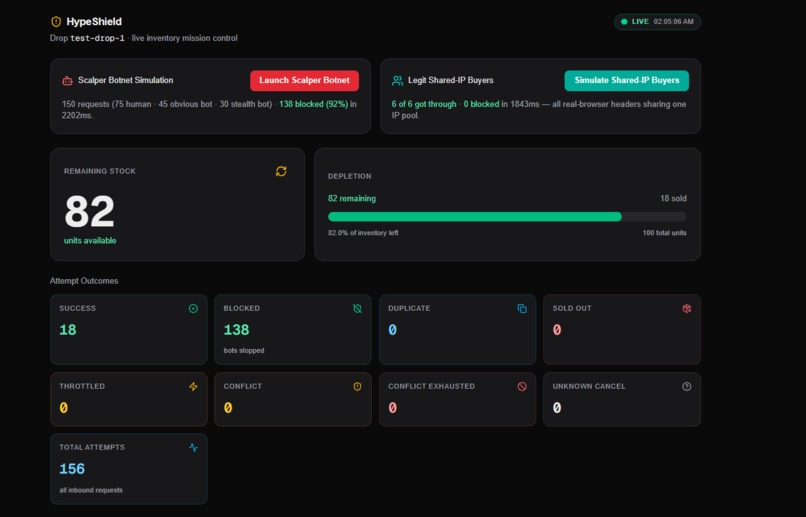Click the Scalper Botnet Simulation heading

[x=125, y=80]
